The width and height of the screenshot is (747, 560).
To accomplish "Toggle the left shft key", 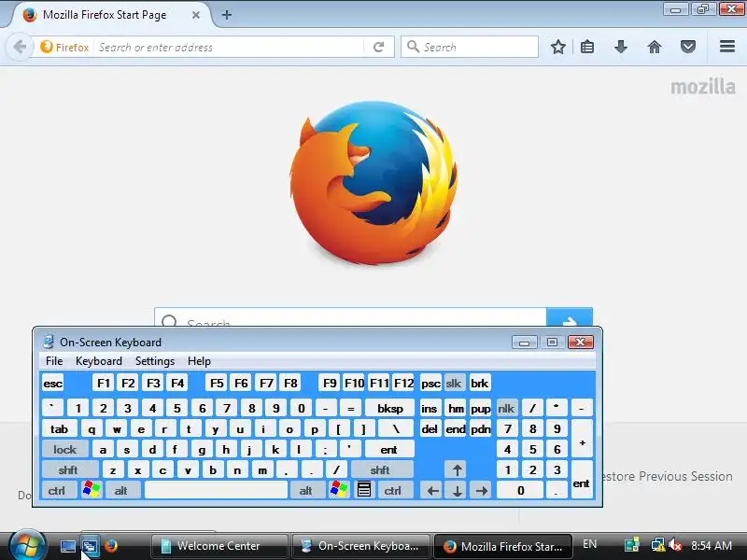I will (68, 470).
